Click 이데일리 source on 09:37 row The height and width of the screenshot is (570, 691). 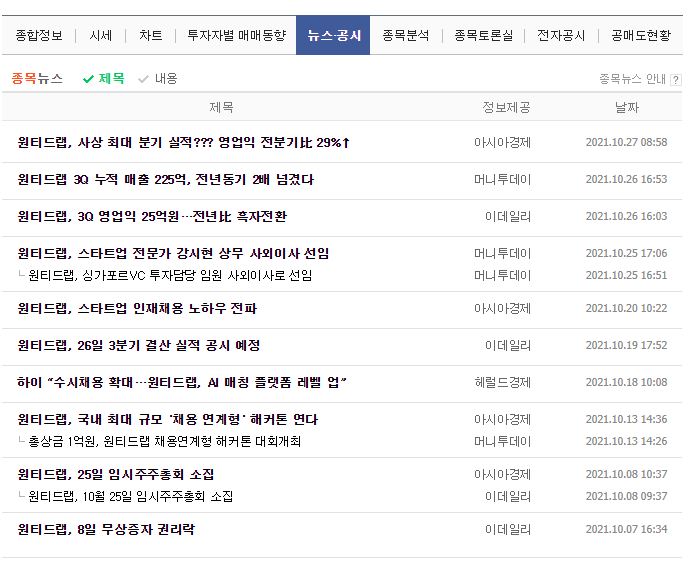[x=508, y=496]
